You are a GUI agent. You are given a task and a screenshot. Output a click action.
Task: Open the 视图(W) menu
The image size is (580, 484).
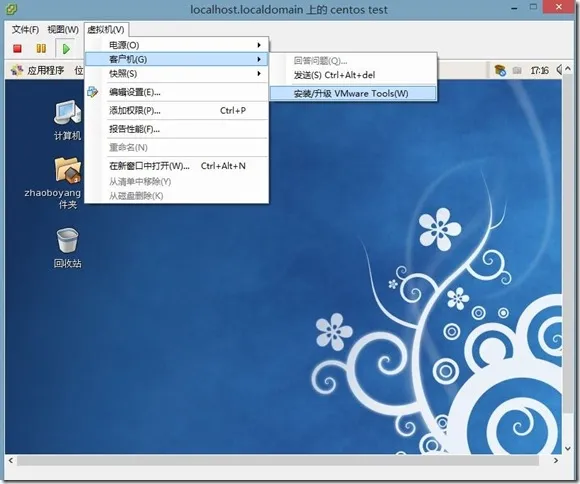pos(63,29)
